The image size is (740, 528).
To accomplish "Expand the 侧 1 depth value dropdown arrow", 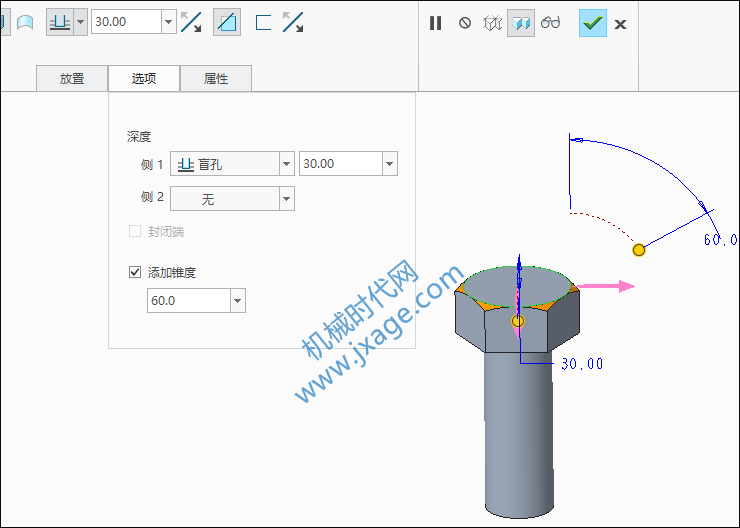I will coord(390,164).
